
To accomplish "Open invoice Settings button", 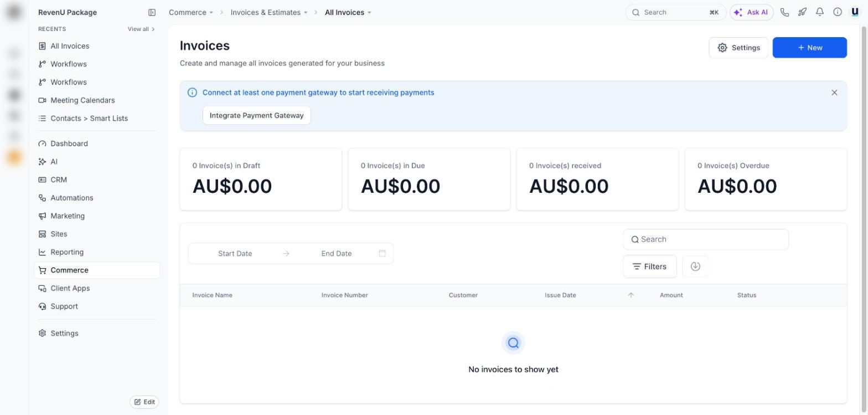I will tap(738, 48).
